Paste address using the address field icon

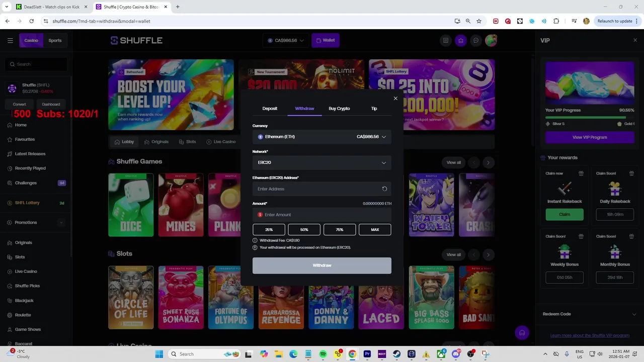[384, 189]
